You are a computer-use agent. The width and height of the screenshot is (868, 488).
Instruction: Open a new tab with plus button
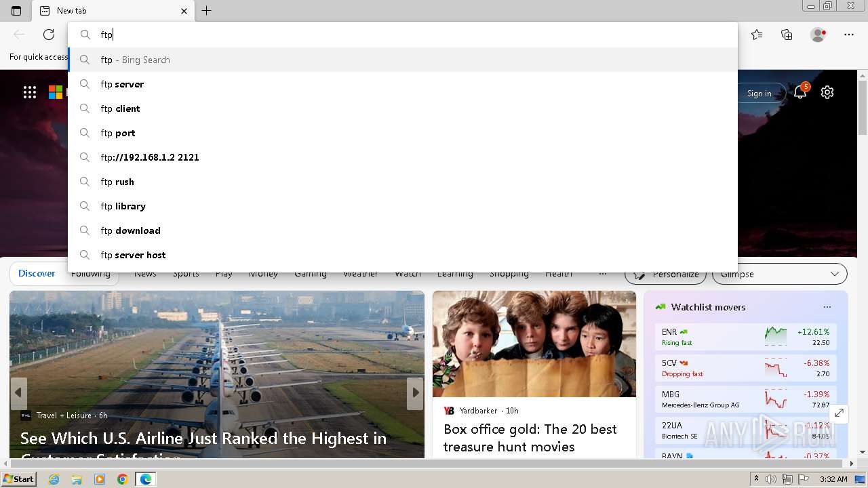(207, 11)
